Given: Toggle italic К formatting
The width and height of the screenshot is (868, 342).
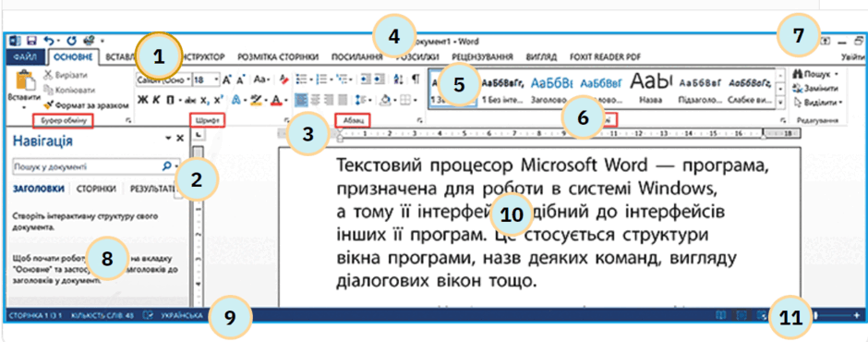Looking at the screenshot, I should (x=156, y=100).
